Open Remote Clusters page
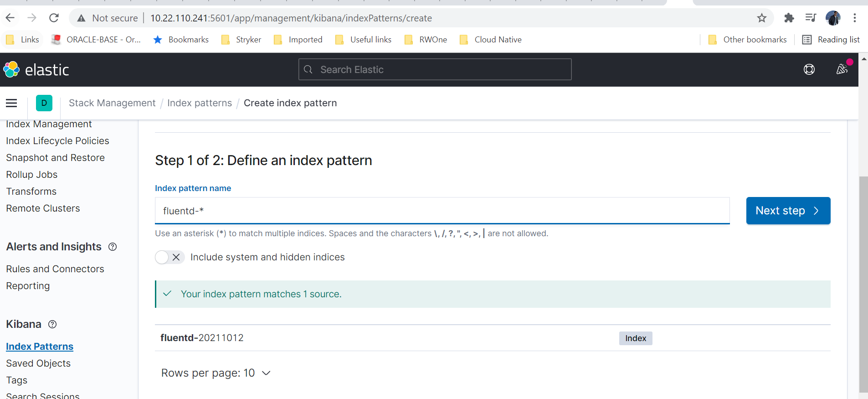 click(43, 208)
